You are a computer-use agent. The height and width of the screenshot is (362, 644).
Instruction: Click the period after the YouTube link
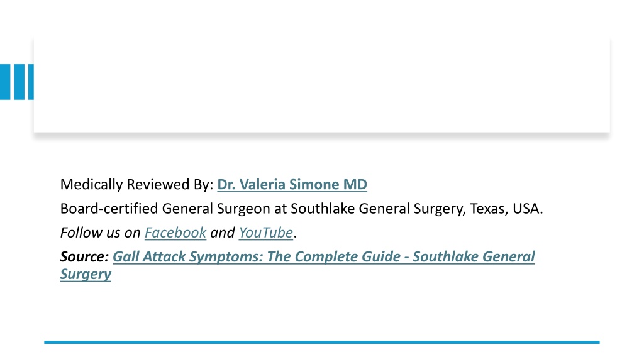click(296, 236)
